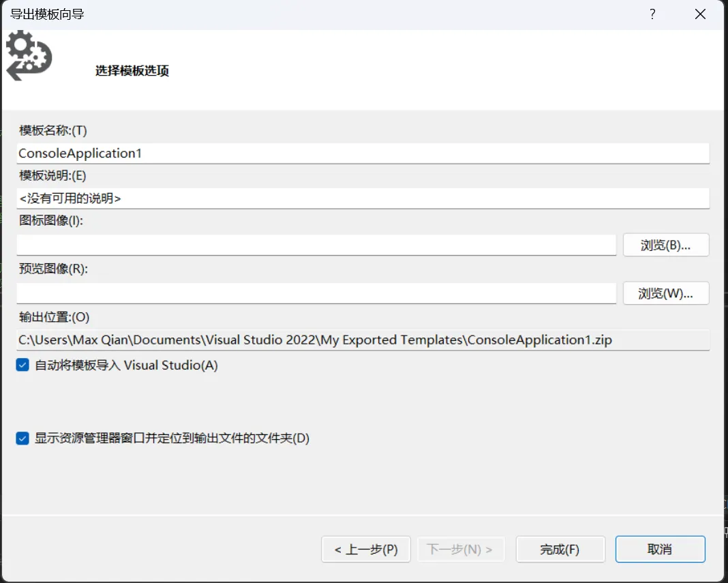Image resolution: width=728 pixels, height=583 pixels.
Task: Click the empty 预览图像 path field
Action: tap(316, 293)
